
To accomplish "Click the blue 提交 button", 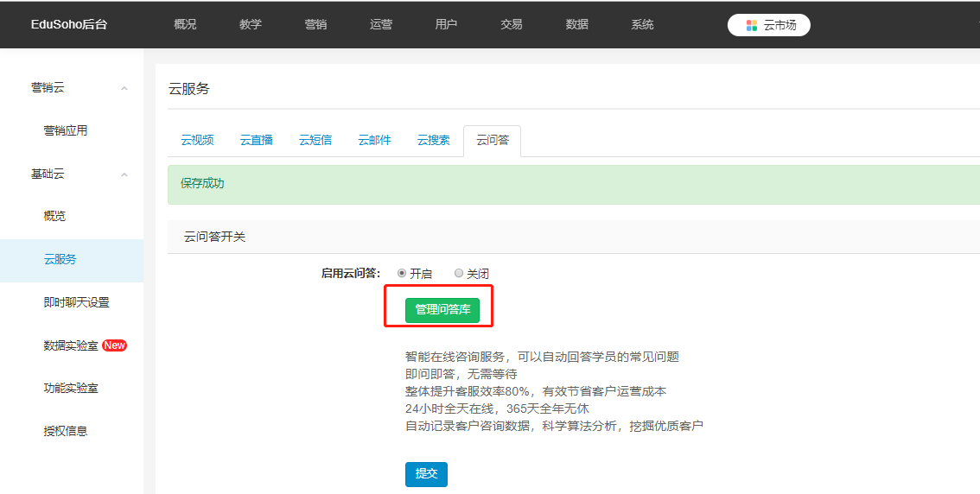I will (426, 474).
